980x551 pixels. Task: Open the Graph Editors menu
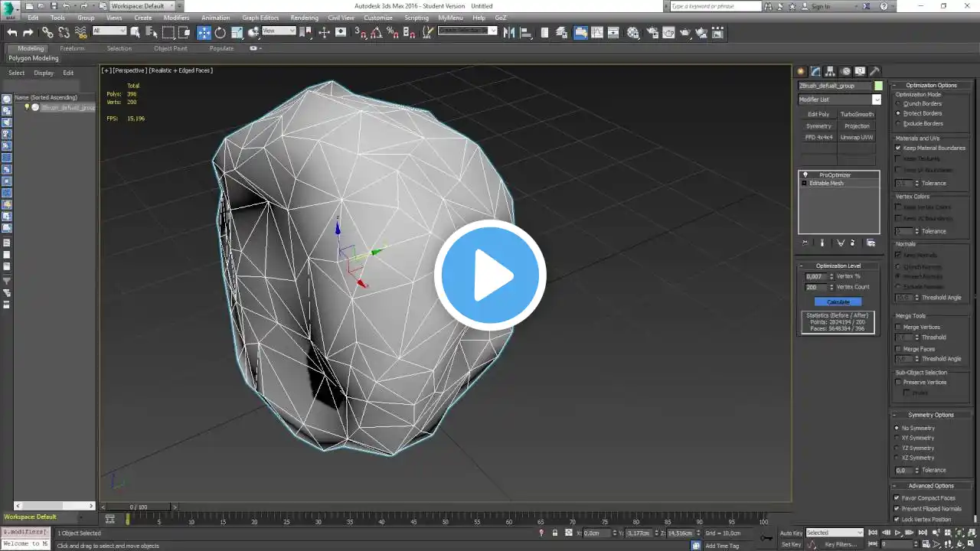(x=260, y=18)
